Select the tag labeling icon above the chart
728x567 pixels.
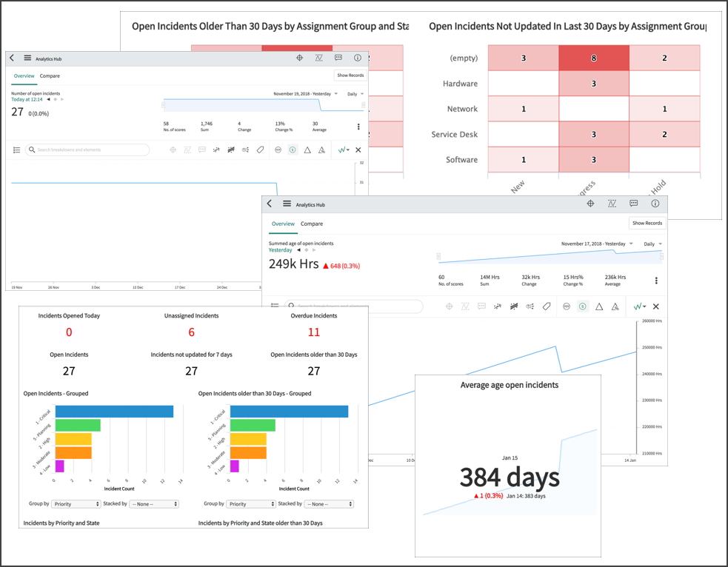pyautogui.click(x=546, y=304)
